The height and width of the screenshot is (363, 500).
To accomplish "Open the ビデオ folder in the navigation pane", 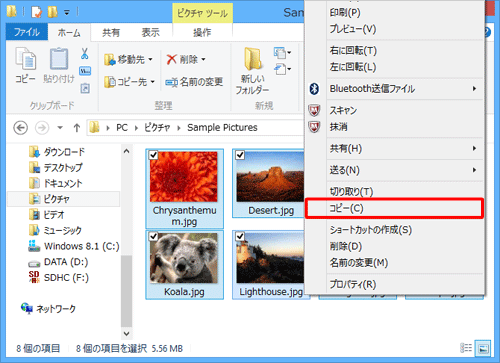I will pyautogui.click(x=47, y=215).
